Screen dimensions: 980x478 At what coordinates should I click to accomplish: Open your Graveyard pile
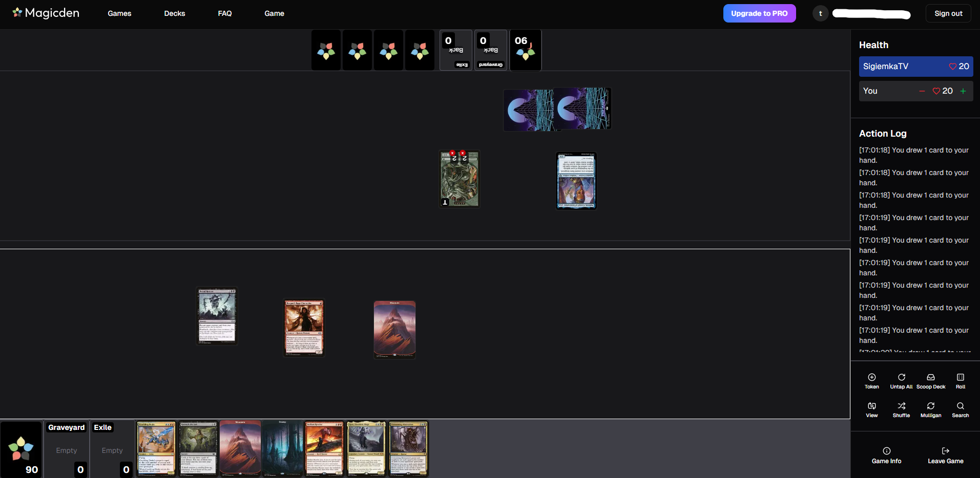point(67,449)
